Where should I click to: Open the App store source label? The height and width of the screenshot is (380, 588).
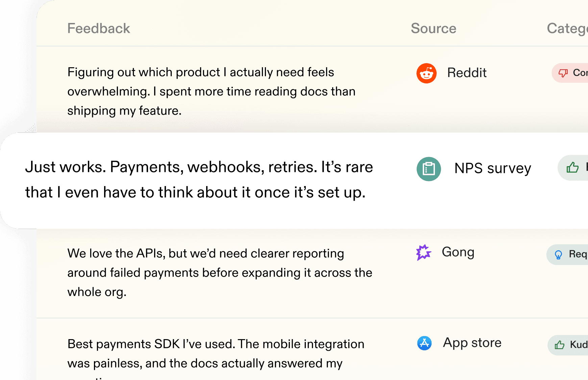472,343
